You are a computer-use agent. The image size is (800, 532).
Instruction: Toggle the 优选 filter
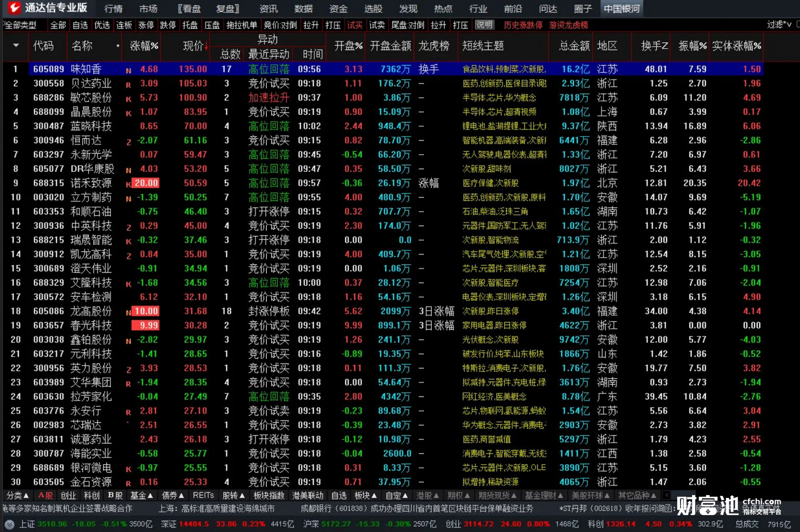[102, 25]
